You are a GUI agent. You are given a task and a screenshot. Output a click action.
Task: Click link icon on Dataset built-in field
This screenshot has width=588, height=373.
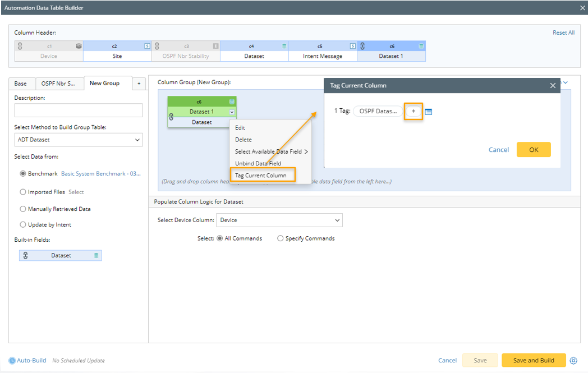click(x=25, y=255)
